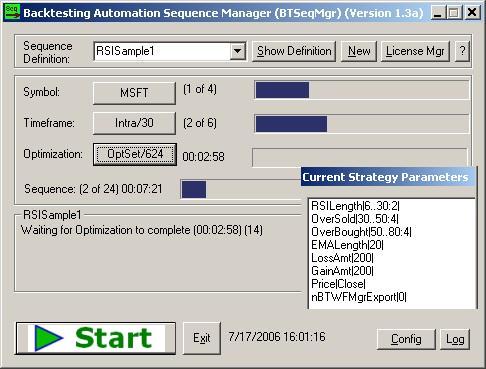Create a New sequence definition
The width and height of the screenshot is (486, 369).
coord(359,51)
